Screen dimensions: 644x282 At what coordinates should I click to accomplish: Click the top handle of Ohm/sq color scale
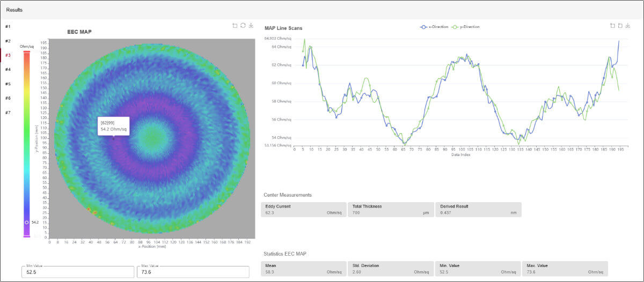pyautogui.click(x=26, y=52)
